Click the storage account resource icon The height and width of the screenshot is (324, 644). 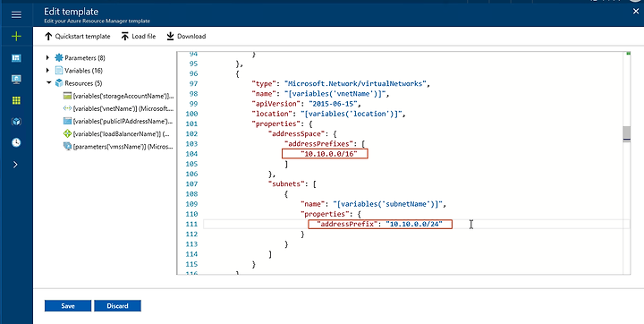pos(67,96)
